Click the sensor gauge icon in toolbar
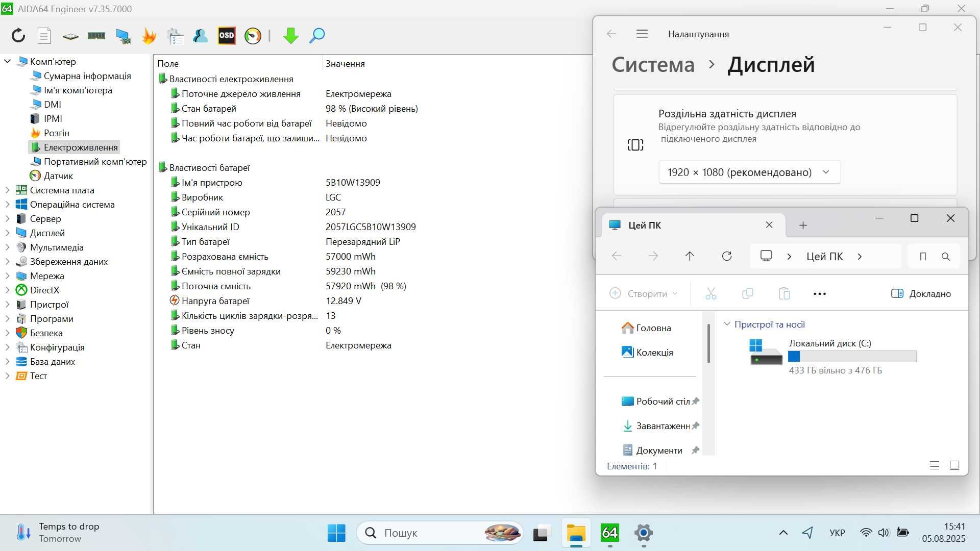980x551 pixels. 253,36
